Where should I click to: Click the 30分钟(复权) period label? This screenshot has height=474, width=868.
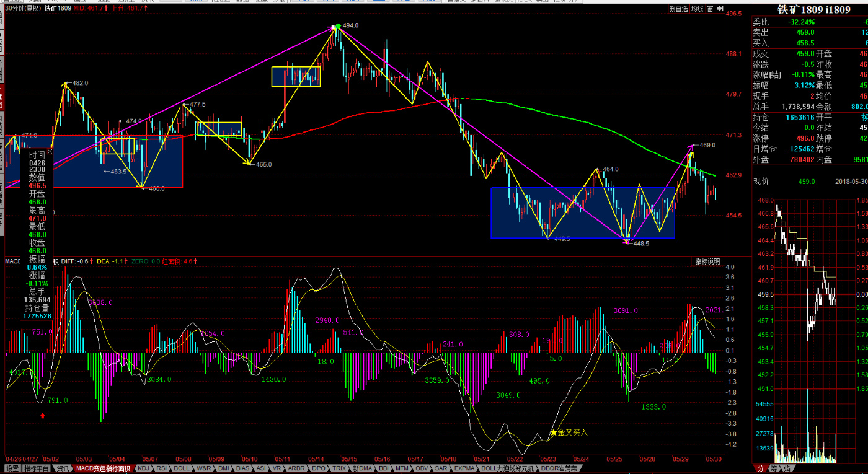[x=24, y=9]
